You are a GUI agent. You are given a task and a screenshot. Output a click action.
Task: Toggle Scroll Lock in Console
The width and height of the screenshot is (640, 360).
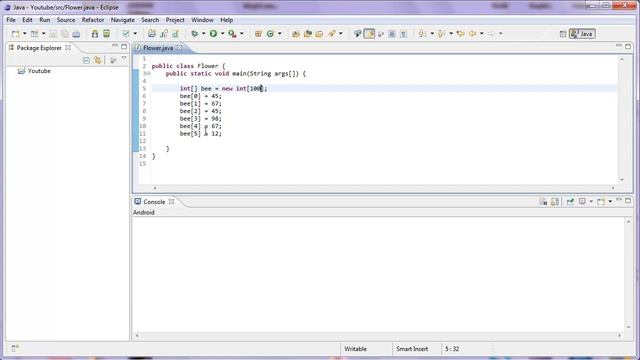pos(555,202)
